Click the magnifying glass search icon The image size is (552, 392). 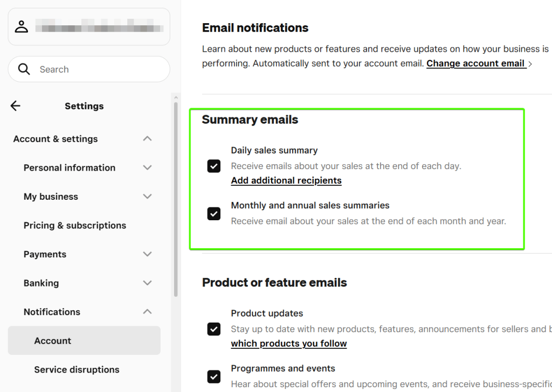tap(24, 69)
